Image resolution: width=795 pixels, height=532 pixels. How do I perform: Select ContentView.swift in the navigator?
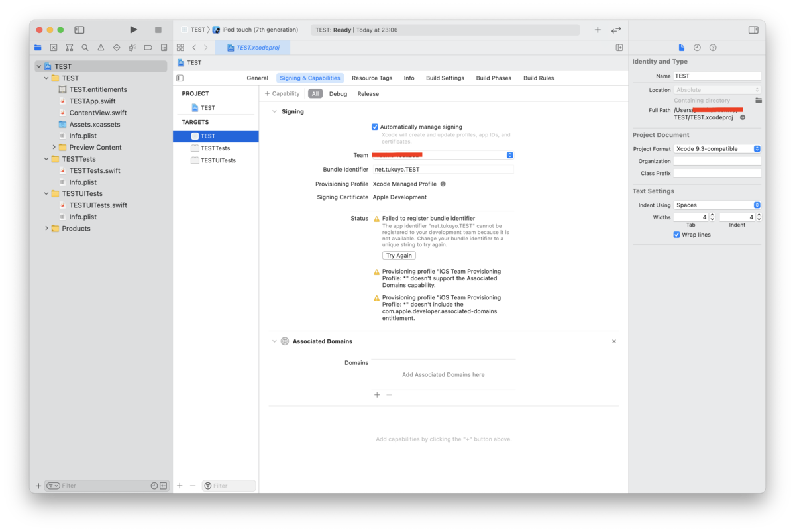click(98, 113)
